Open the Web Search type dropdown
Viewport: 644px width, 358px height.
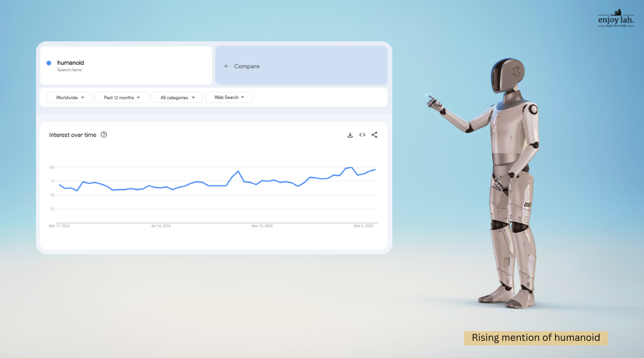[x=229, y=97]
